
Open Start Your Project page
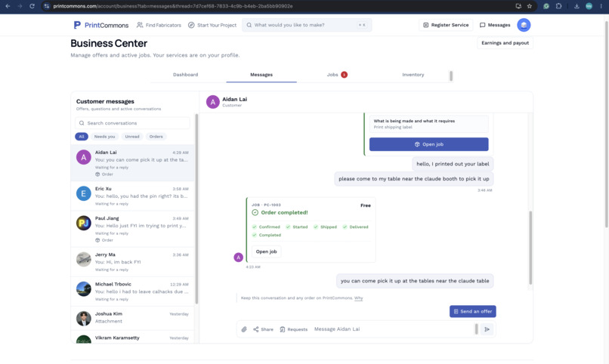coord(212,25)
